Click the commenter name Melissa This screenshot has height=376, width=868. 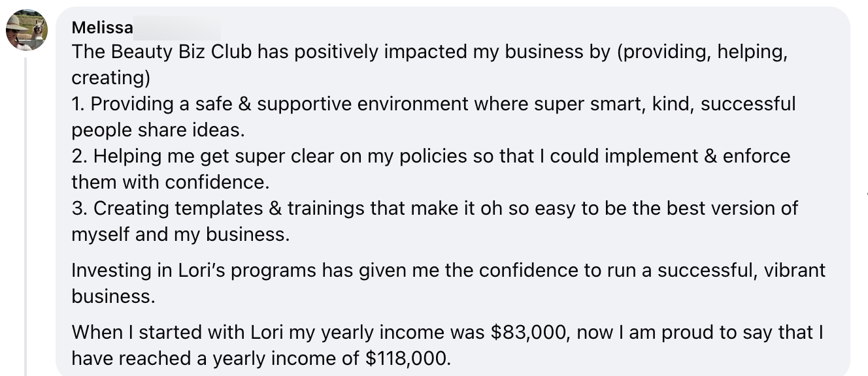pos(102,28)
